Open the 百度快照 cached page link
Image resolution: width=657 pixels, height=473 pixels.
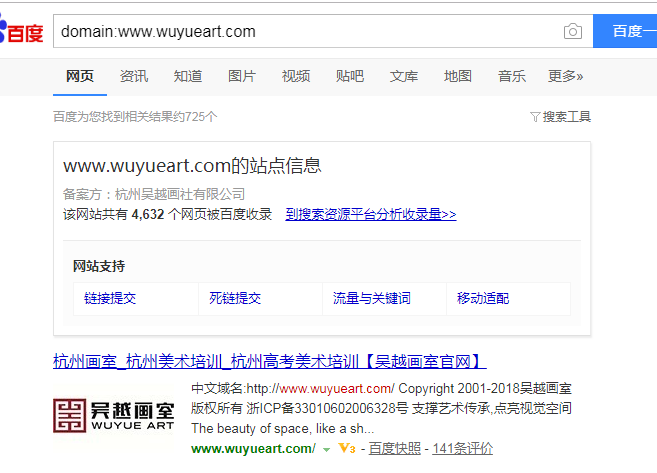click(393, 449)
